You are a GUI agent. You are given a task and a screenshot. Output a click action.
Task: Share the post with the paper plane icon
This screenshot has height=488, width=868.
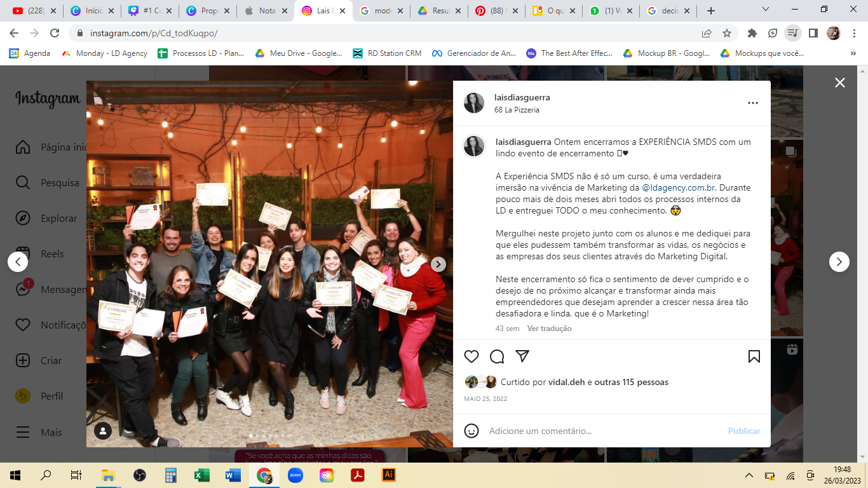coord(522,356)
